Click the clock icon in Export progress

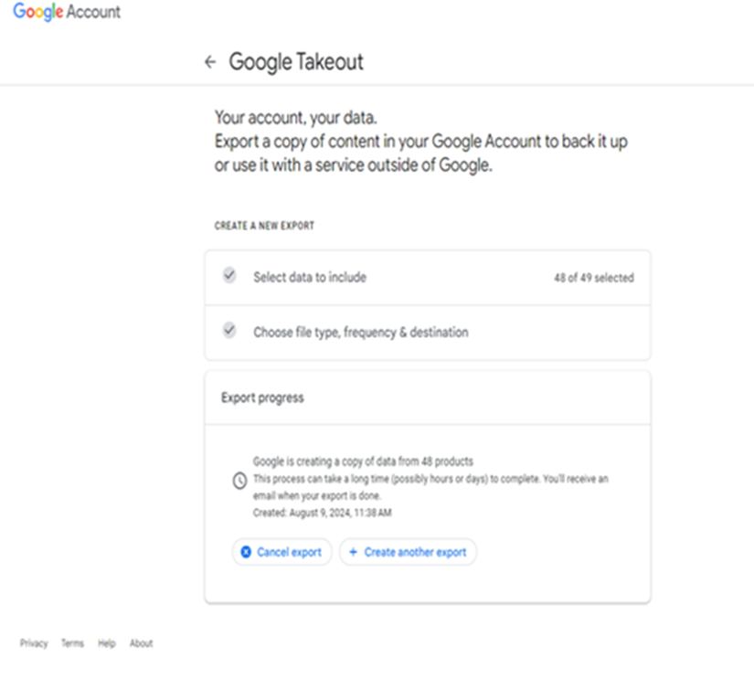[x=239, y=481]
